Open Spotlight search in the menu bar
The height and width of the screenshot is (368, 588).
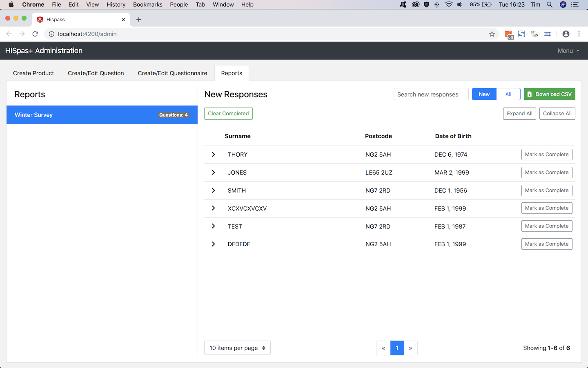click(x=550, y=4)
